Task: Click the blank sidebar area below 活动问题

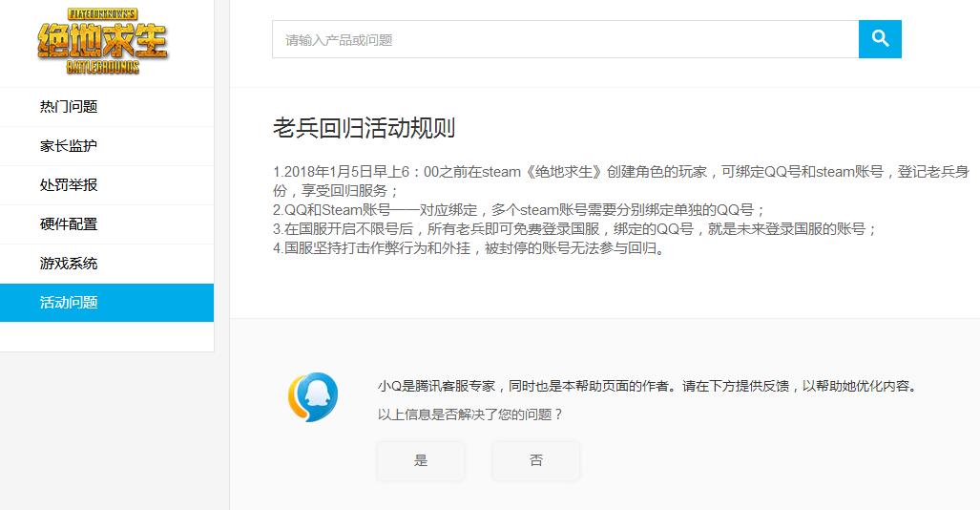Action: coord(107,337)
